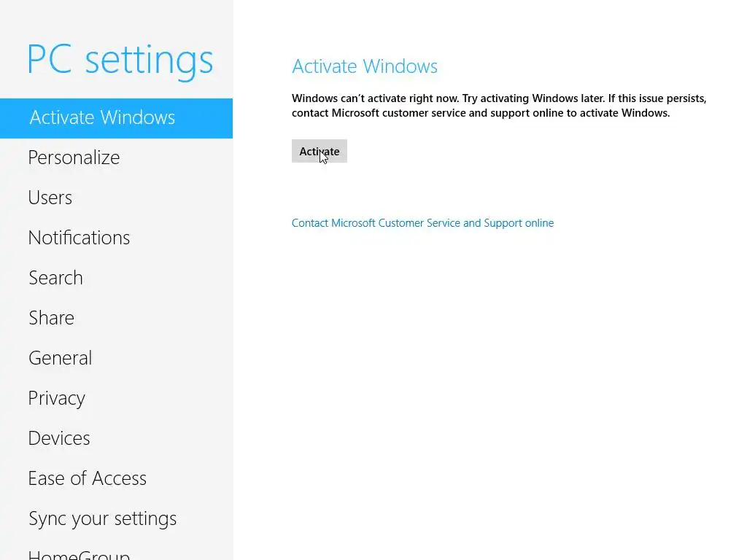Select Activate Windows in the sidebar
Viewport: 747px width, 560px height.
(x=116, y=118)
